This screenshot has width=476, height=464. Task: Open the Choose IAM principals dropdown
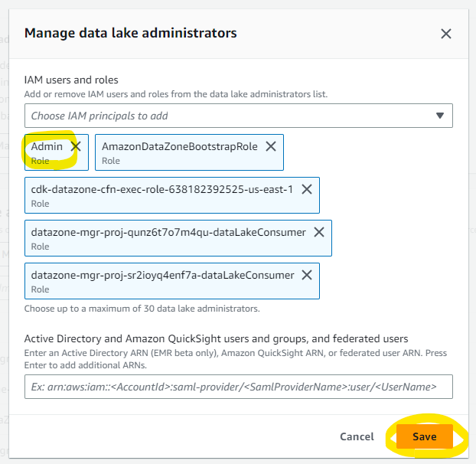239,116
